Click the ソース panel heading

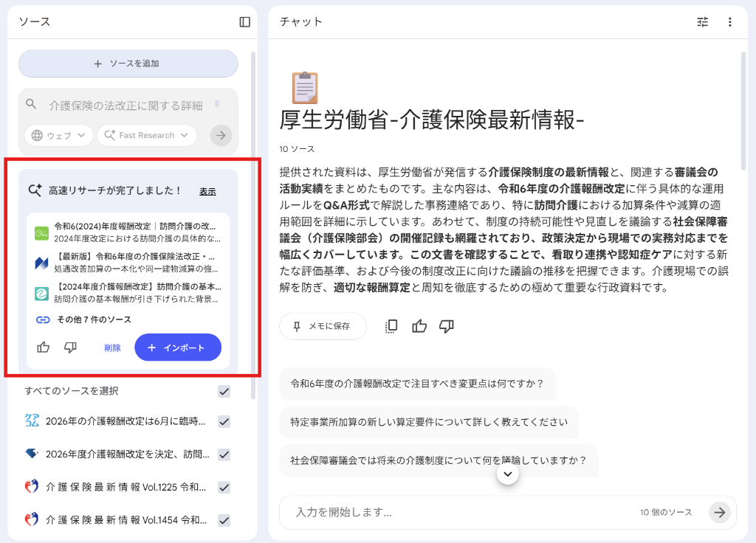tap(34, 21)
